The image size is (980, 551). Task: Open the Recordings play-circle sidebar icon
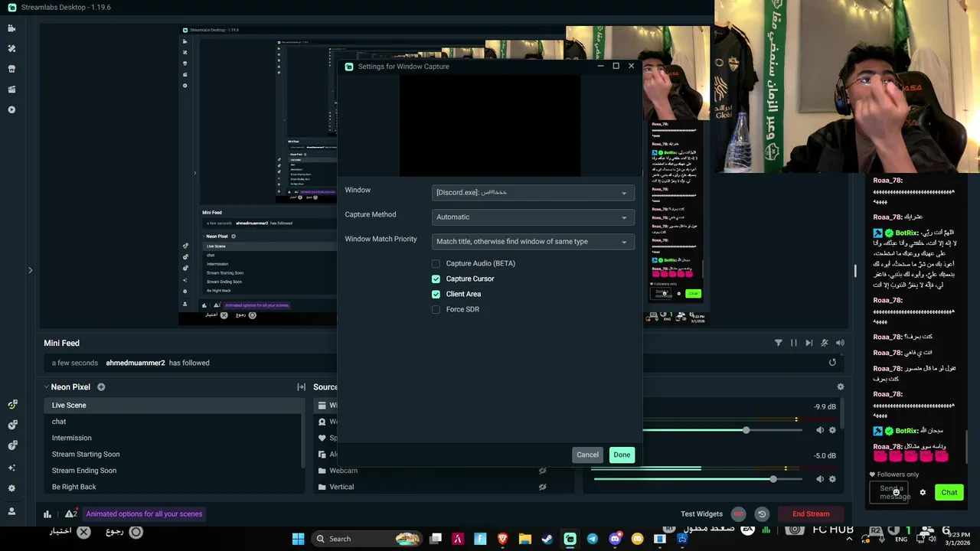click(x=11, y=109)
